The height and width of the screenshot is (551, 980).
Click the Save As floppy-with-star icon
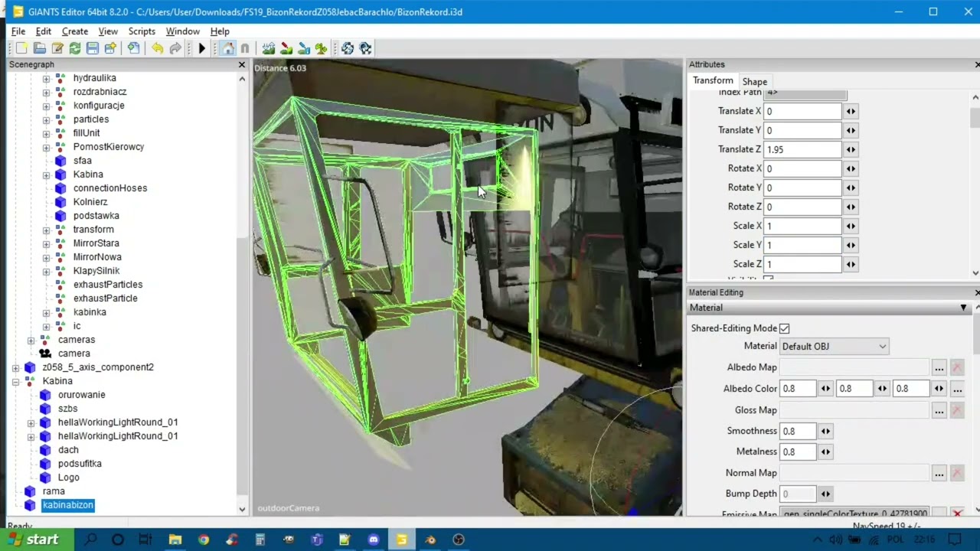tap(110, 48)
